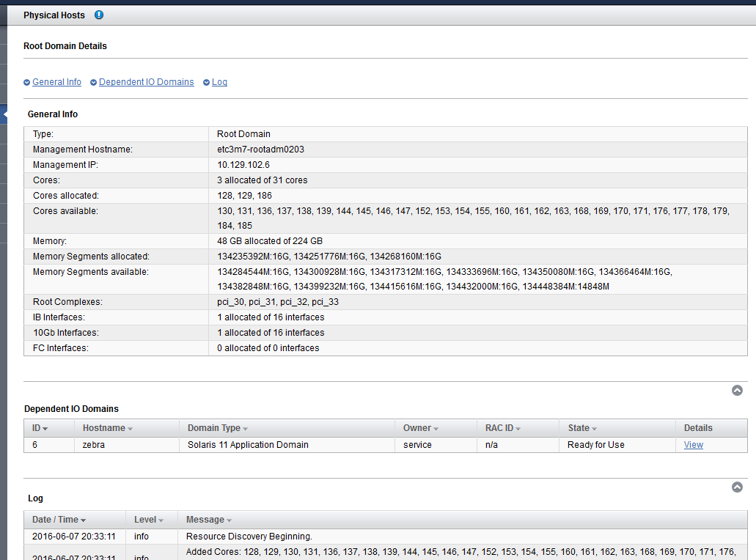
Task: Sort log by Date / Time column
Action: coord(59,520)
